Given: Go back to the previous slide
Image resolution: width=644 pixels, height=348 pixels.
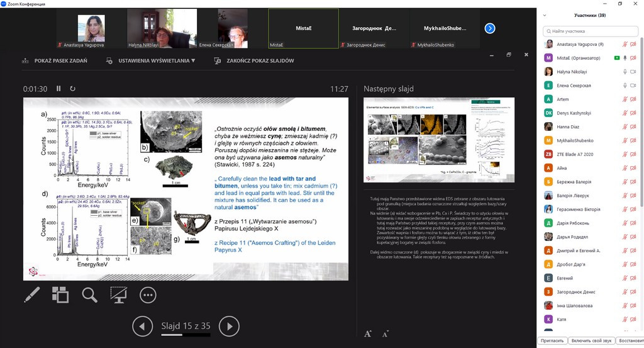Looking at the screenshot, I should pyautogui.click(x=143, y=326).
